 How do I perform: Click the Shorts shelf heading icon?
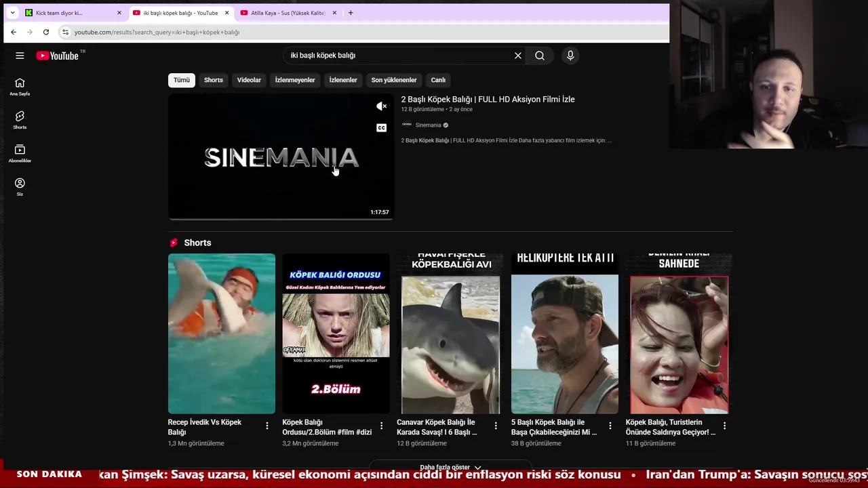pyautogui.click(x=174, y=243)
